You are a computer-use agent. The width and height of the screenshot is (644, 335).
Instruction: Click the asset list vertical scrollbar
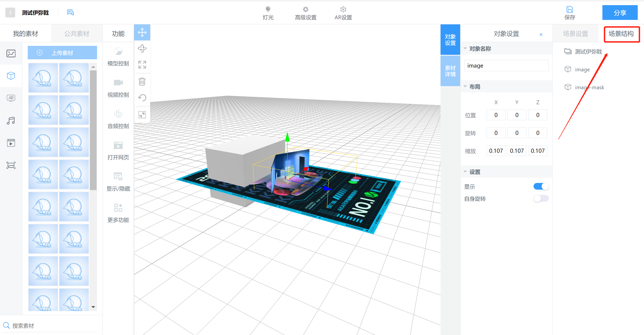tap(93, 130)
